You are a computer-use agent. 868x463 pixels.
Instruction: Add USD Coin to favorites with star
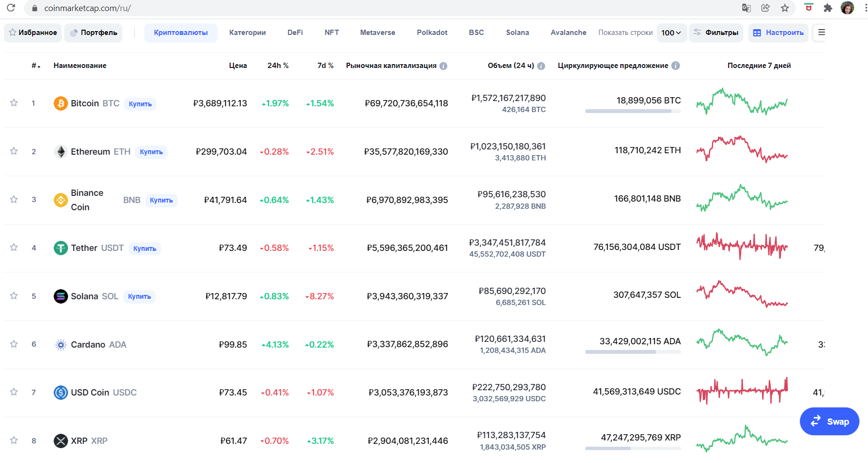pyautogui.click(x=14, y=392)
